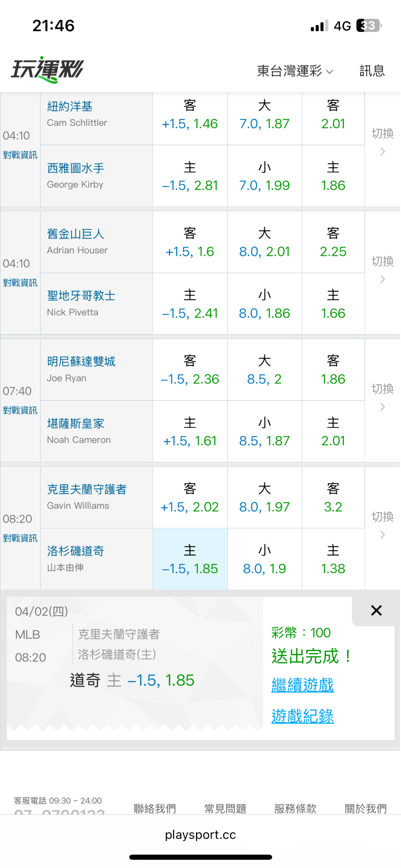Open 紐約洋基 team page
The image size is (401, 868).
[70, 107]
